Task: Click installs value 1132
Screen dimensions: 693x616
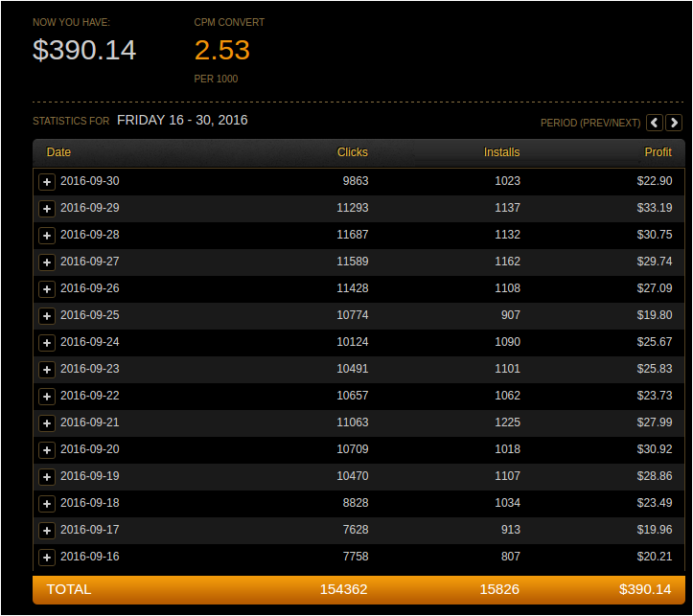Action: (507, 235)
